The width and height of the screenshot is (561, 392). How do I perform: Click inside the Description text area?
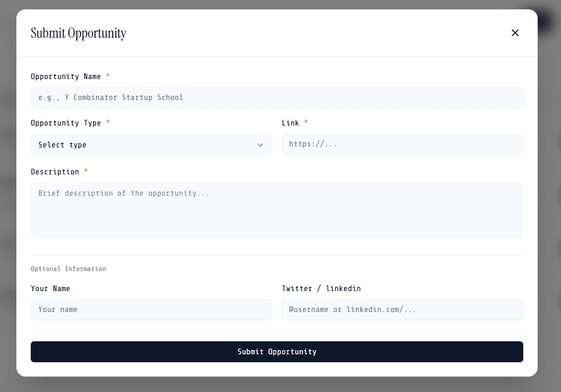click(x=277, y=211)
